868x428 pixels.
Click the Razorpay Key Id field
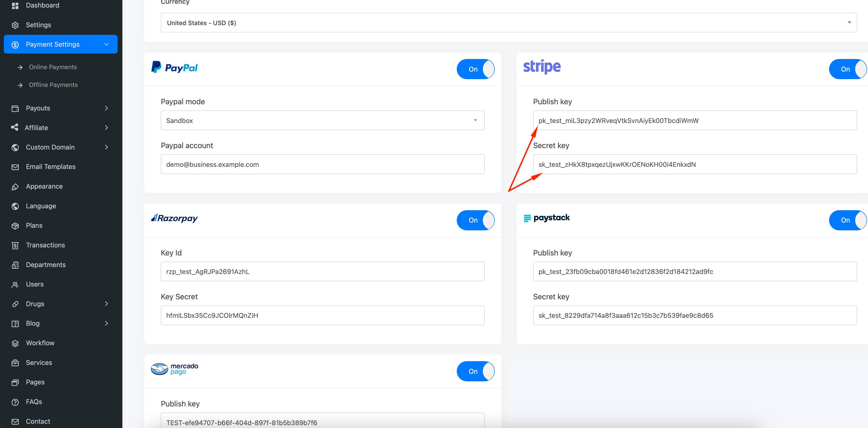pos(323,271)
